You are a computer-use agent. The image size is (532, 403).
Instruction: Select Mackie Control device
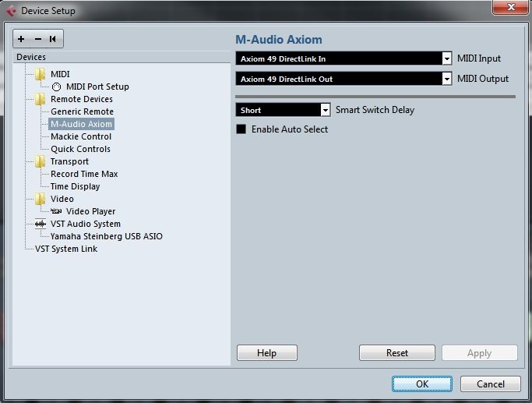pyautogui.click(x=81, y=136)
